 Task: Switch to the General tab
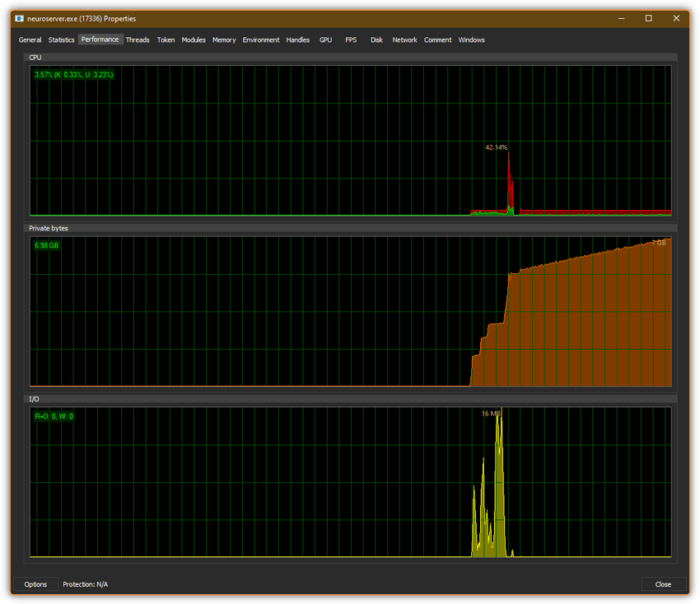[30, 39]
